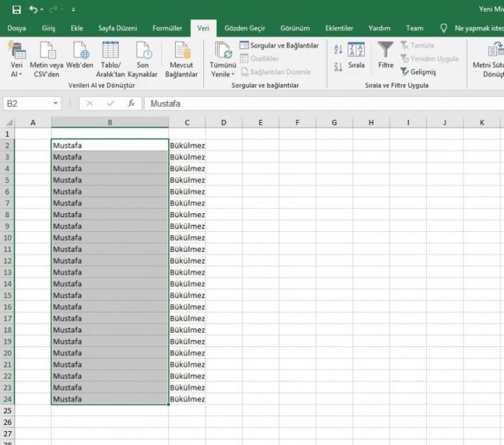Viewport: 504px width, 445px height.
Task: Import data with Metin veya CSV'den
Action: [47, 51]
